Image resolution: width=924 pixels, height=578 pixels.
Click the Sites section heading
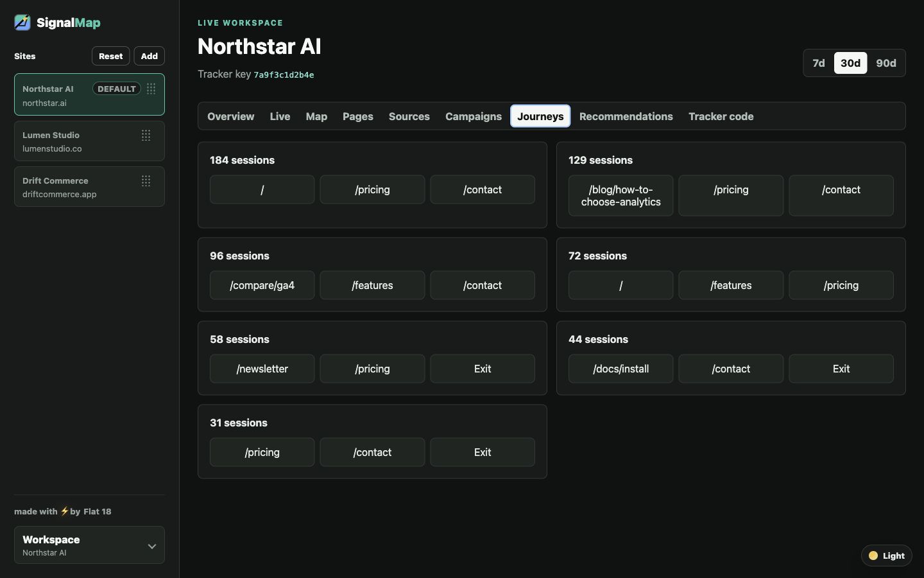25,56
